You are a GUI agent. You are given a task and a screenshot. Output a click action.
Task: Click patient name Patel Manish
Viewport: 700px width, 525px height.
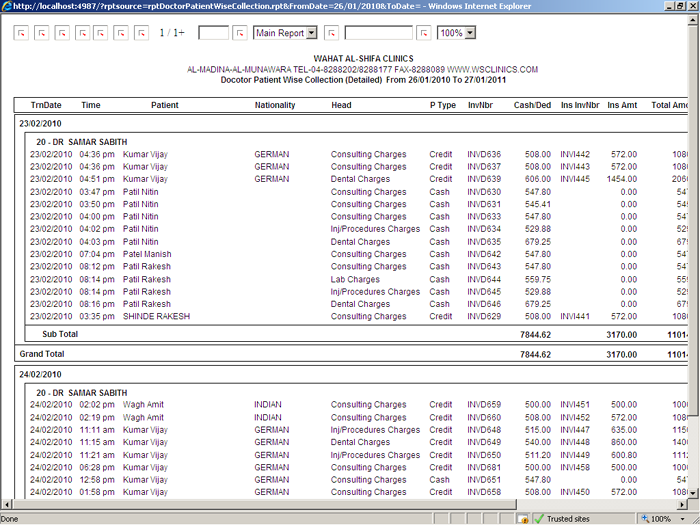pos(147,254)
